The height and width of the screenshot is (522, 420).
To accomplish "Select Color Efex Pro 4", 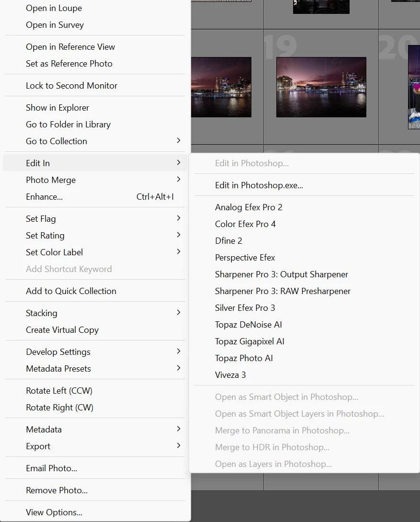I will (304, 224).
